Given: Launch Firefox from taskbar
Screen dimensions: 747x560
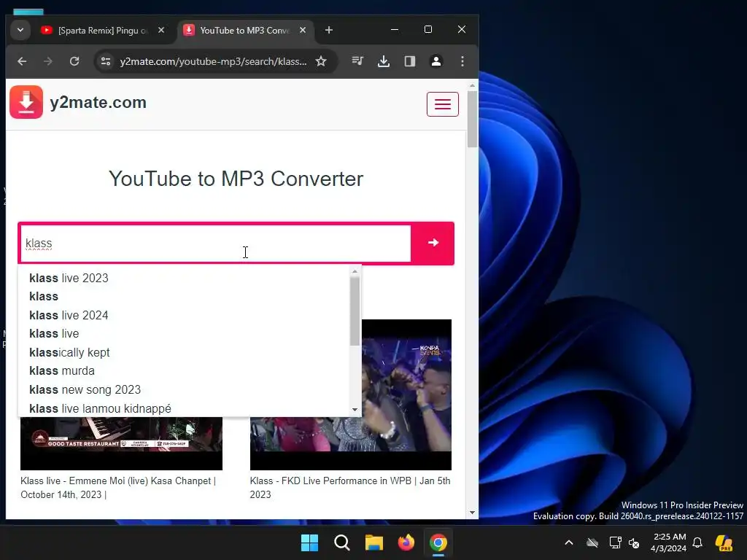Looking at the screenshot, I should click(x=406, y=542).
